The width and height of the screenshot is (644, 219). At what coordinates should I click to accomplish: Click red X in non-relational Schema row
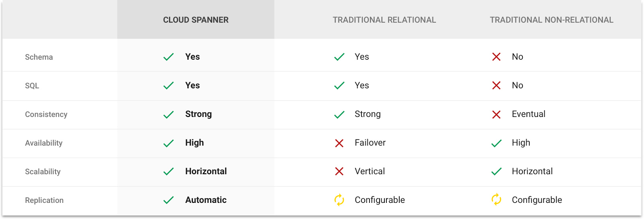coord(496,57)
